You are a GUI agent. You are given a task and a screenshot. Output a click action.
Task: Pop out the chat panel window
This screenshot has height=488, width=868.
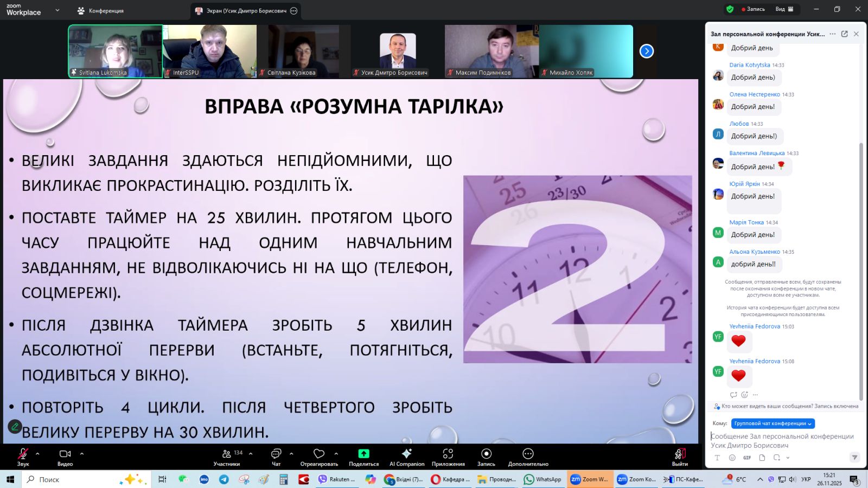click(844, 34)
